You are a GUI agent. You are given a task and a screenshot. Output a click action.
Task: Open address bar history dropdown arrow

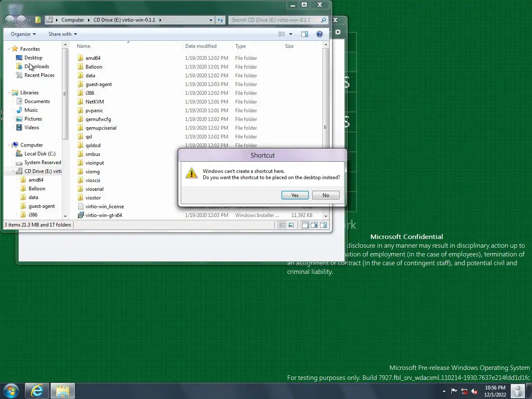(x=211, y=20)
